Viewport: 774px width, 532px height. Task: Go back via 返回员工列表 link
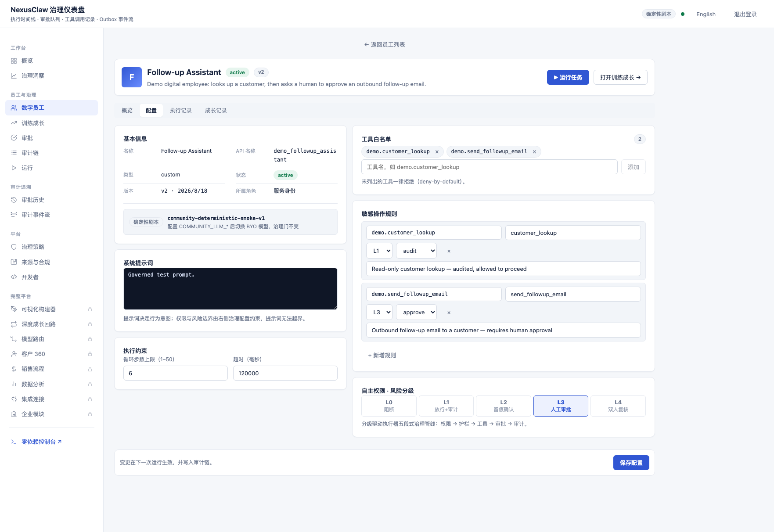coord(385,45)
